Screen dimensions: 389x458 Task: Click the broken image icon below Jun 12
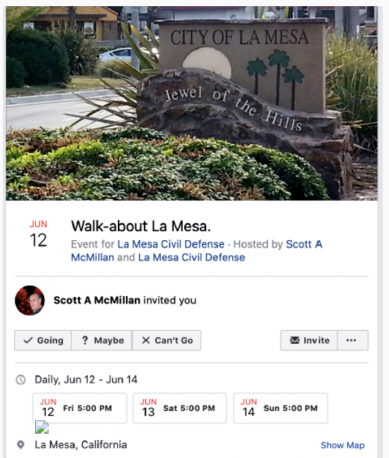coord(42,427)
